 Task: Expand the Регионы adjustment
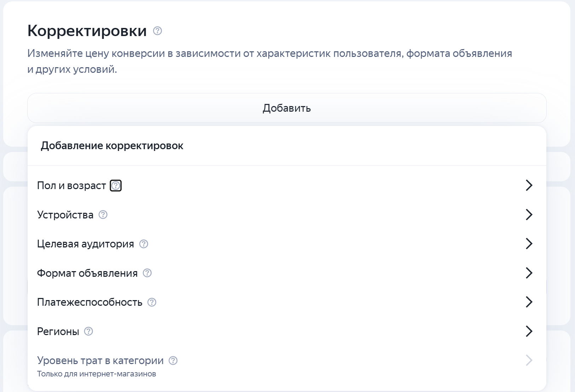click(x=529, y=331)
